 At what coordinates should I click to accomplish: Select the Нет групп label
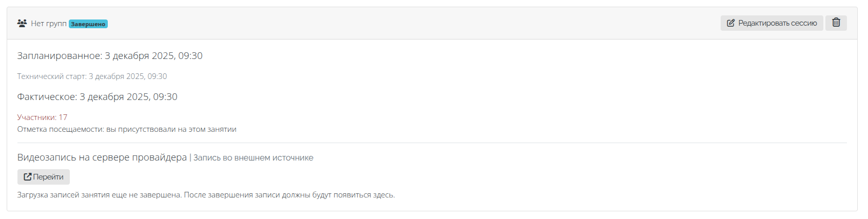pos(49,24)
